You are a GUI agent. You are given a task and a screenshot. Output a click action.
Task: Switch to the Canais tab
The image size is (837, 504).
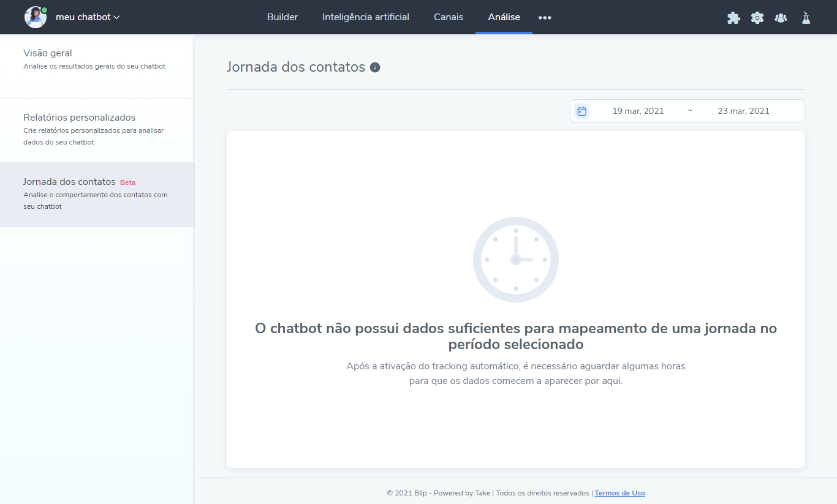click(x=448, y=17)
